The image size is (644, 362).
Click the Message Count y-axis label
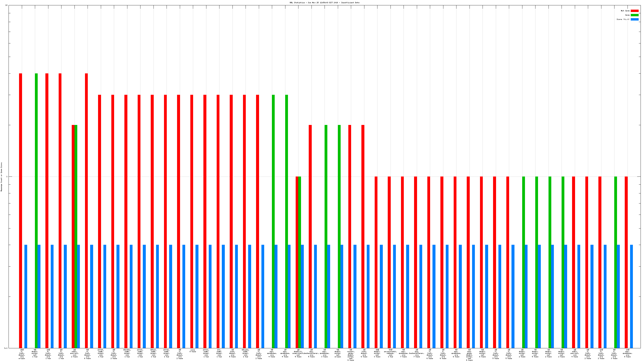1,177
